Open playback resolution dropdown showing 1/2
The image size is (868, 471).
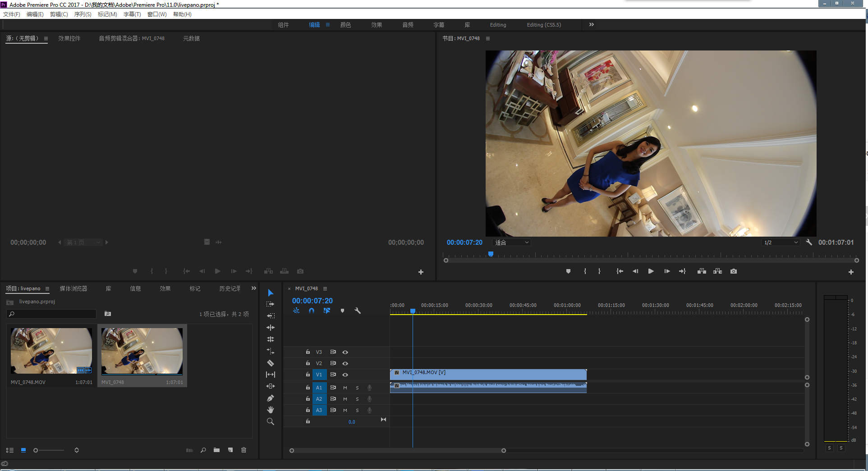[x=781, y=242]
